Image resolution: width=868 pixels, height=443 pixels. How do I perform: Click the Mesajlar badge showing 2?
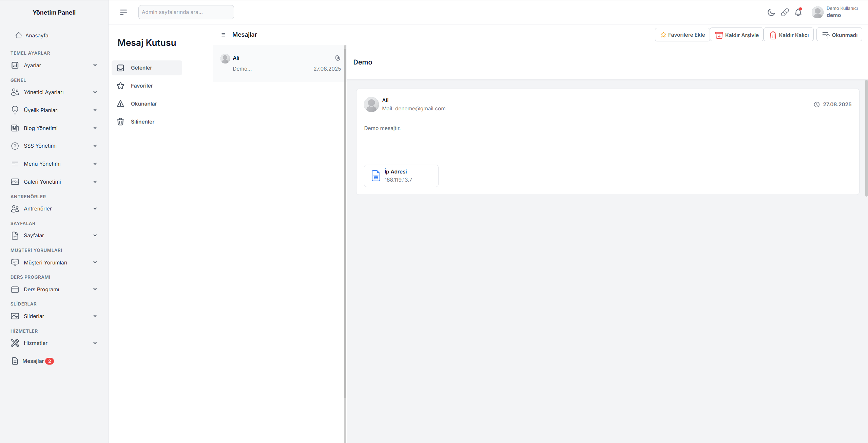coord(50,361)
